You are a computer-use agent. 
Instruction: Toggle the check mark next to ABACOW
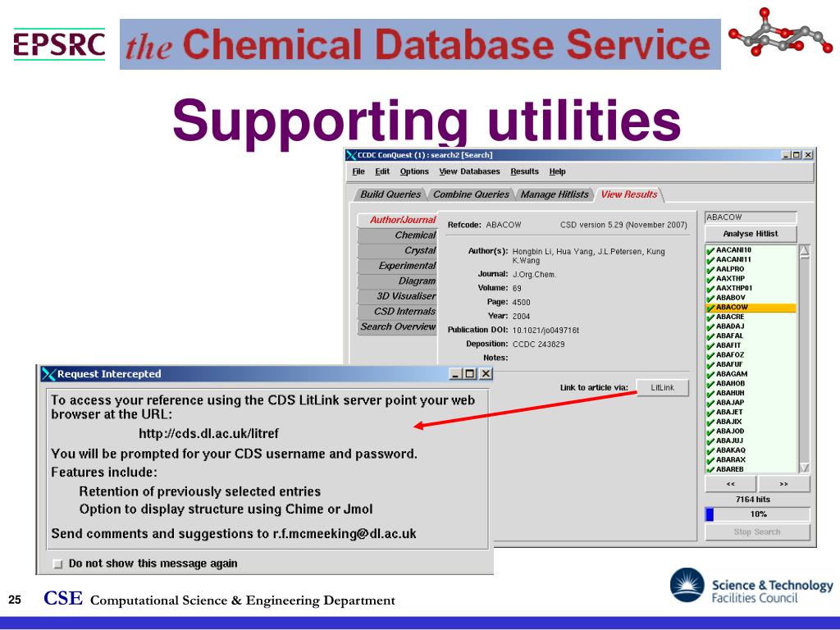[x=711, y=308]
